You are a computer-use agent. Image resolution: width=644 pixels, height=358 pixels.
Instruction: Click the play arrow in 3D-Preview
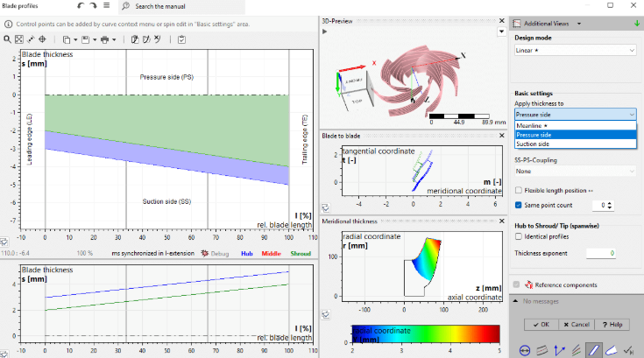(324, 32)
